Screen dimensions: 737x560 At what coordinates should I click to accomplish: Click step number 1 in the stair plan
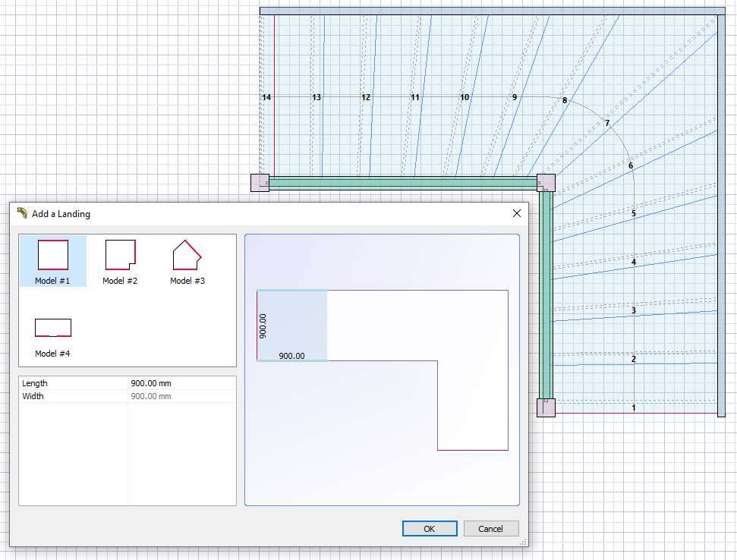coord(634,407)
